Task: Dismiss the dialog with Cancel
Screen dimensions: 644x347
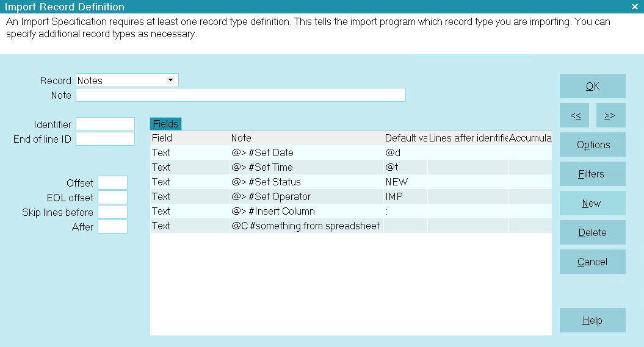Action: click(592, 262)
